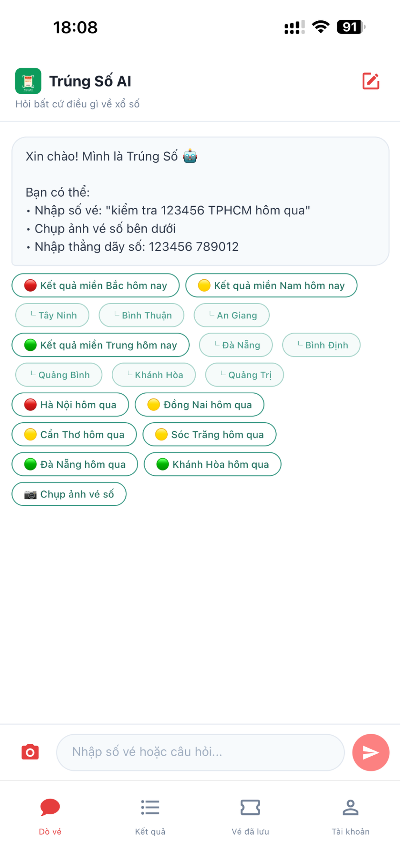The height and width of the screenshot is (868, 401).
Task: Choose the Quảng Trị chip
Action: (x=245, y=375)
